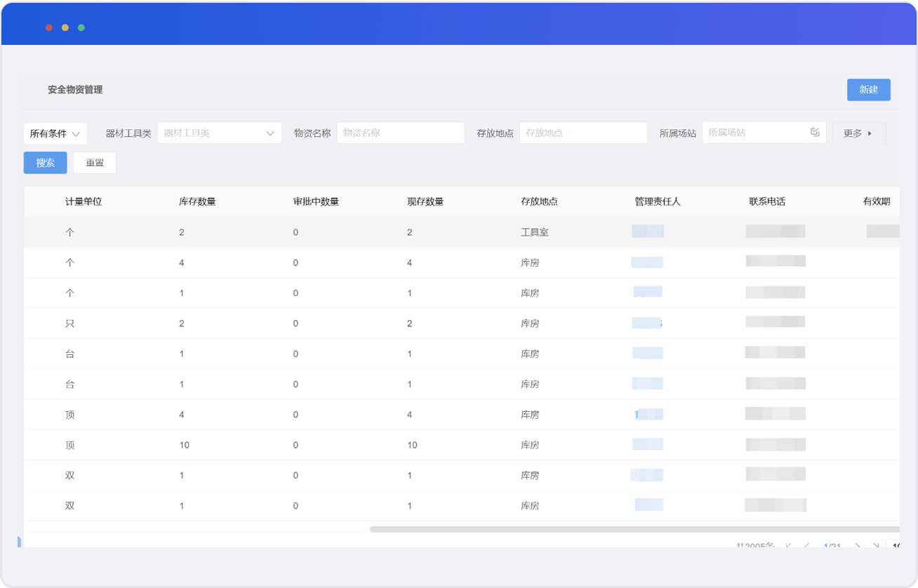Click the 库存数量 column header
This screenshot has height=588, width=918.
pyautogui.click(x=197, y=201)
